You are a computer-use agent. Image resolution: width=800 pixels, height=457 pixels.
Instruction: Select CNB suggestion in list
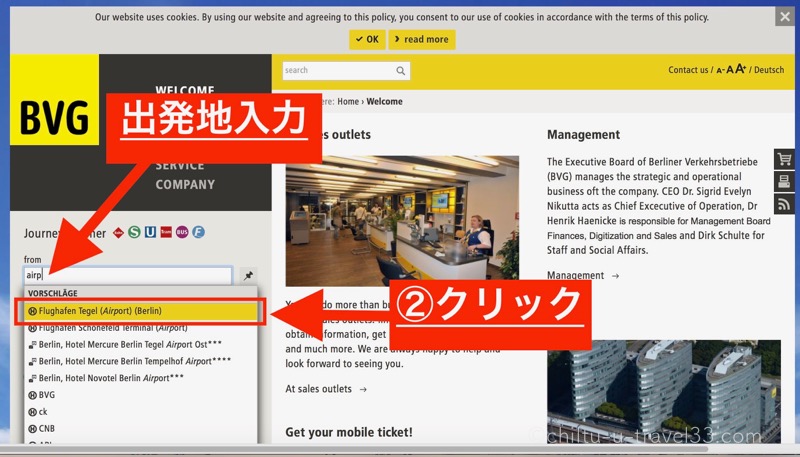(x=140, y=428)
